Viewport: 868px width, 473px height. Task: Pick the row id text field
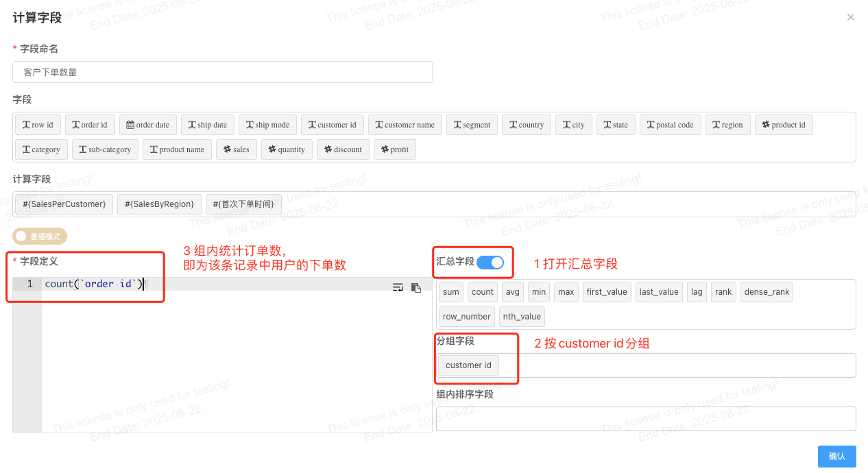[38, 125]
